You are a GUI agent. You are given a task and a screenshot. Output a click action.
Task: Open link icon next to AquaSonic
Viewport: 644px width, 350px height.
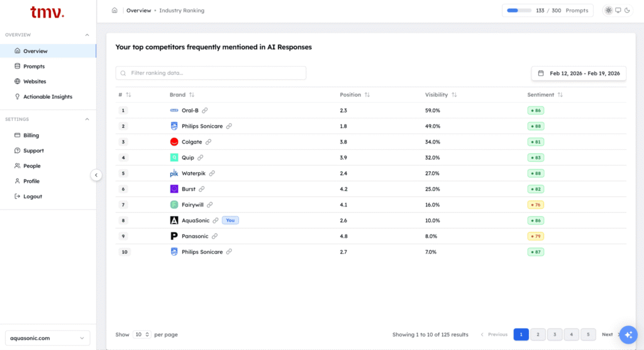pos(216,220)
